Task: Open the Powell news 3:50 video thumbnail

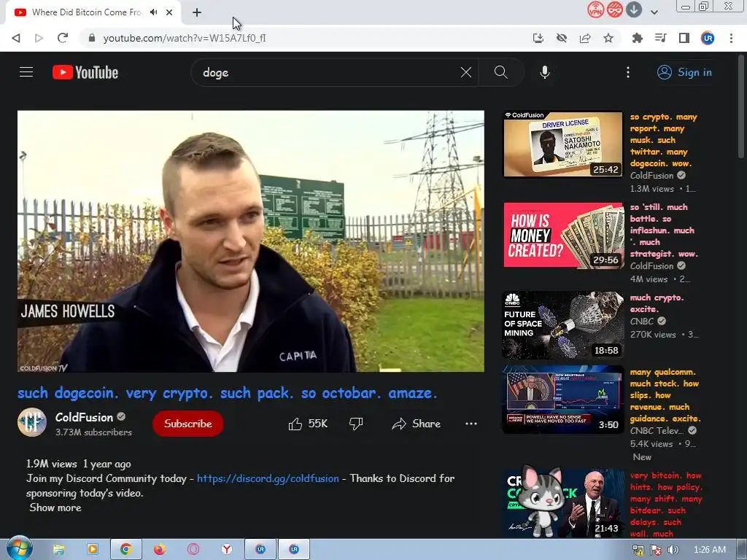Action: (563, 400)
